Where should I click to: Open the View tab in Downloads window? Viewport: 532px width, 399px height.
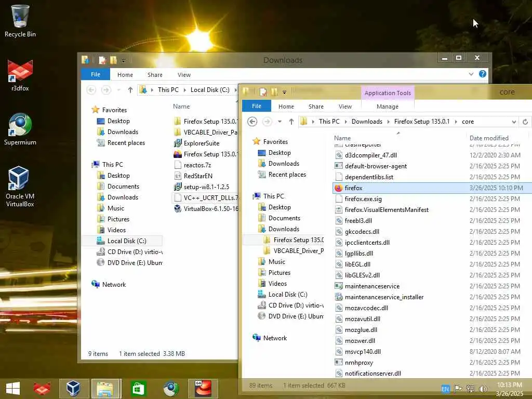184,75
